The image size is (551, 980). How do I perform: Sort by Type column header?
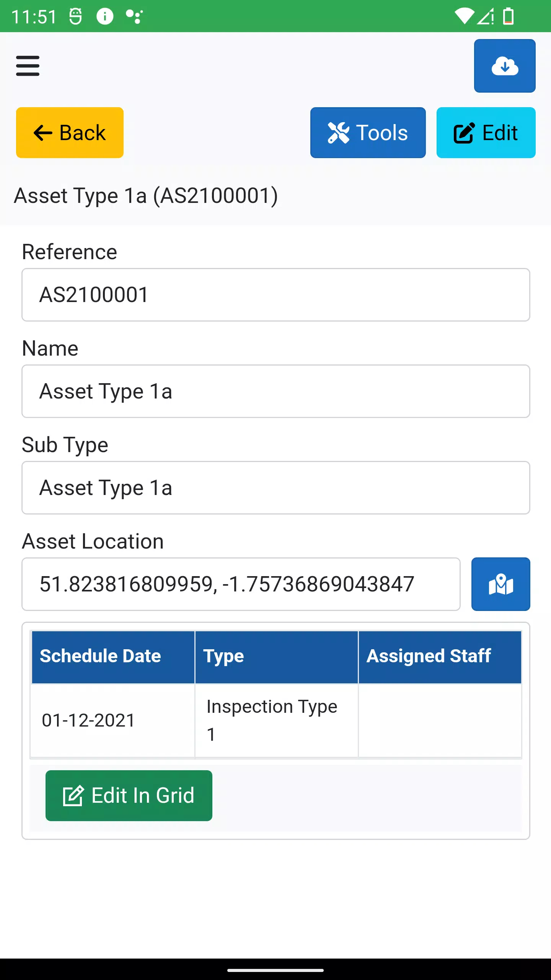(277, 657)
